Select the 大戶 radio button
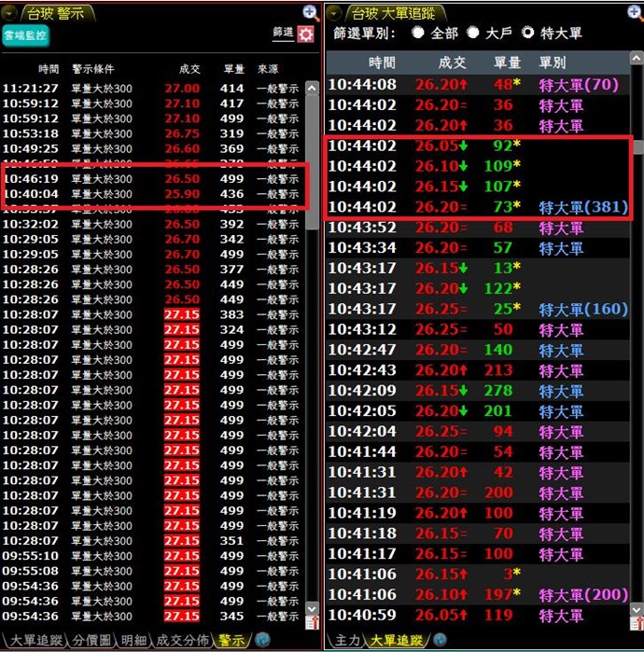The width and height of the screenshot is (644, 652). click(473, 33)
